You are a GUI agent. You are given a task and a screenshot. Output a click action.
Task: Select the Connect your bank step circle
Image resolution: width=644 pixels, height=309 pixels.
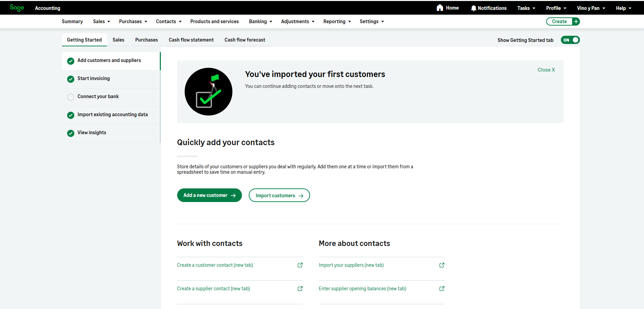(x=71, y=97)
